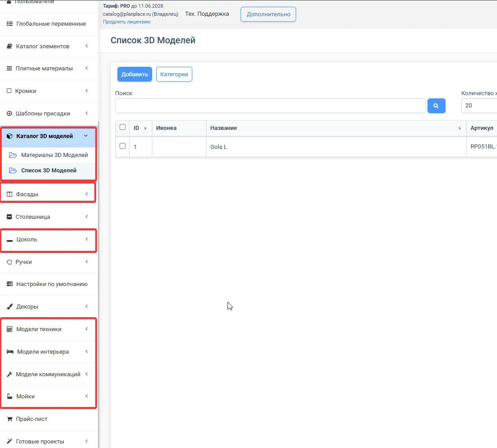Sort the table by ID column arrow
497x448 pixels.
pyautogui.click(x=145, y=128)
